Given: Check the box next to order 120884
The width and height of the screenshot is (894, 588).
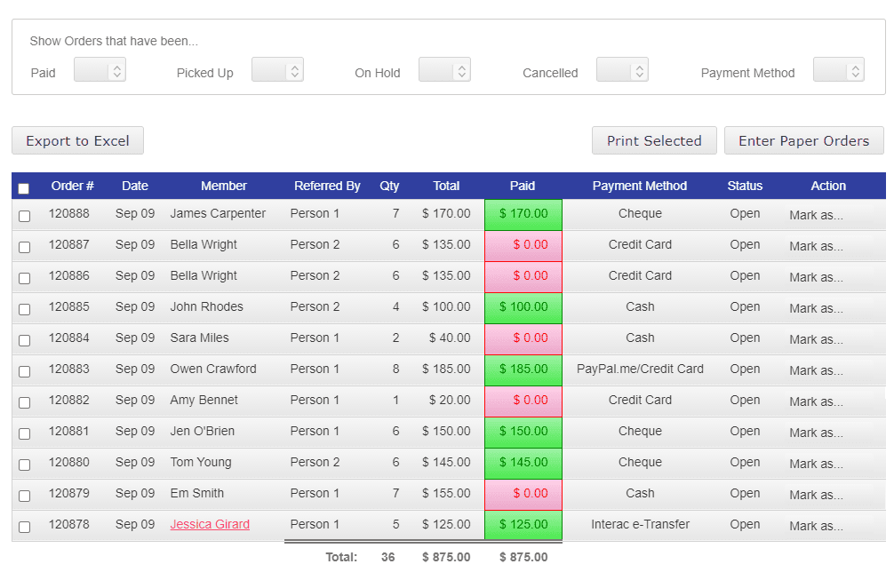Looking at the screenshot, I should [25, 340].
